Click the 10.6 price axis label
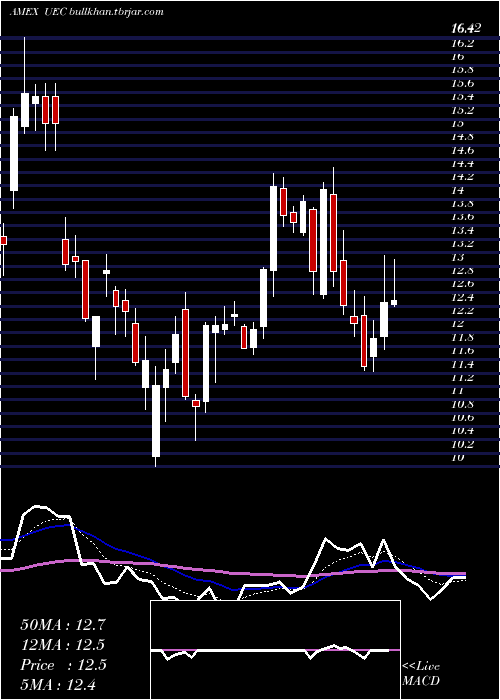This screenshot has width=500, height=700. point(461,418)
